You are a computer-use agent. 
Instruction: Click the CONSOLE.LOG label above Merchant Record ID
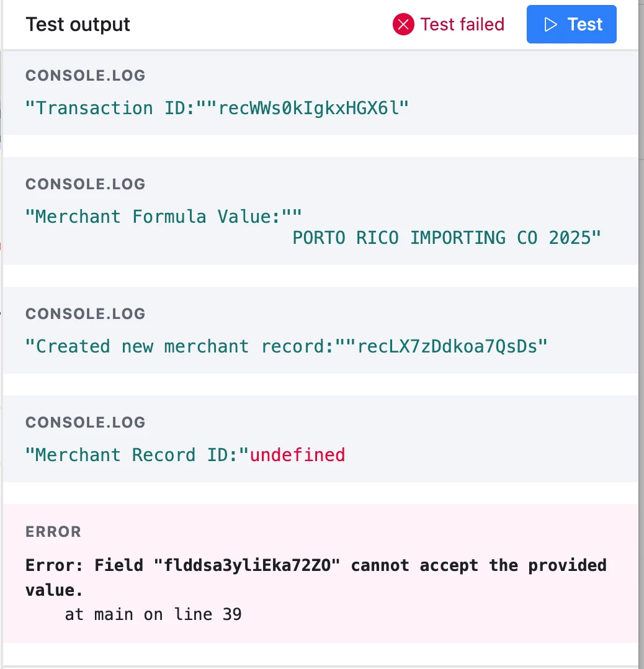[x=85, y=423]
